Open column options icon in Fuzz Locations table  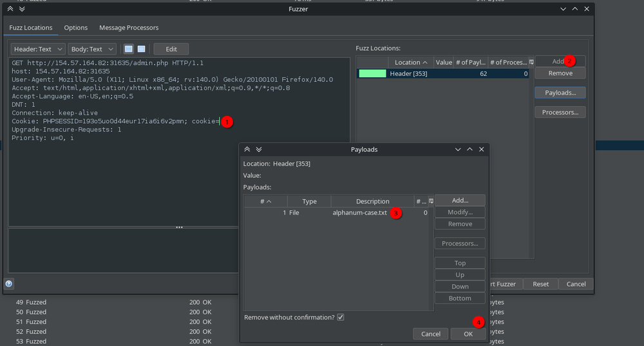pyautogui.click(x=531, y=62)
